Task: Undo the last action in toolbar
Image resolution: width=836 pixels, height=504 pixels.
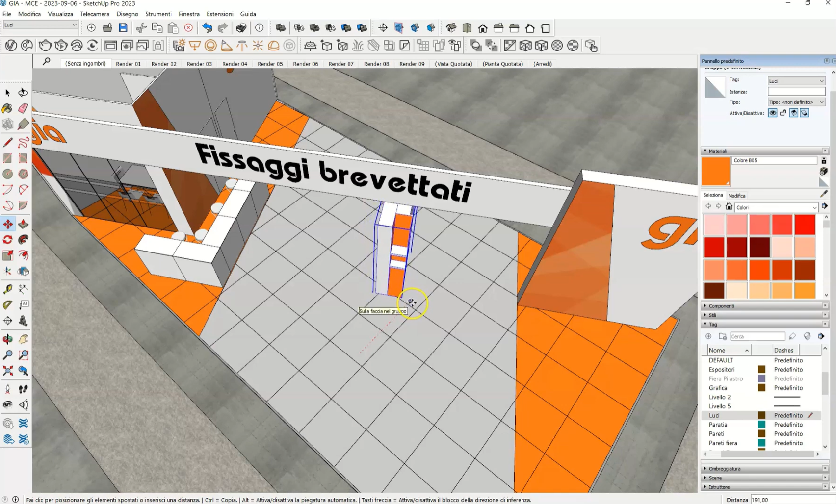Action: (x=207, y=28)
